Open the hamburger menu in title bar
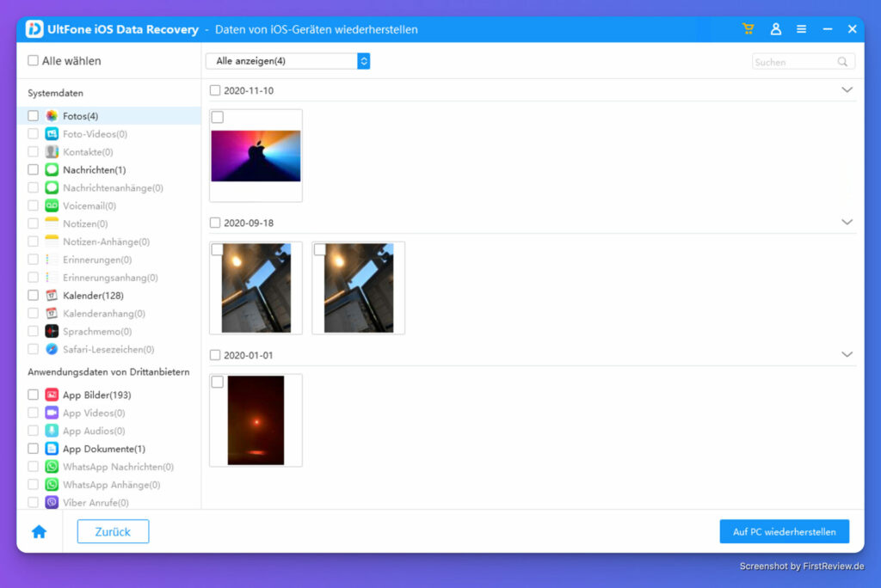The height and width of the screenshot is (588, 881). coord(801,28)
